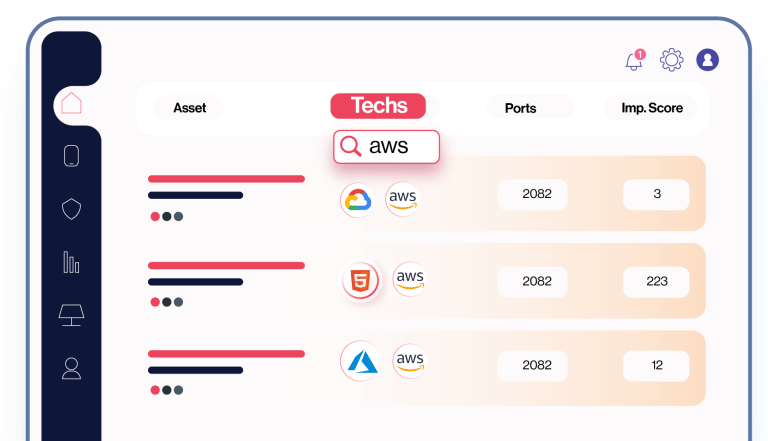Click the magnifier icon in the search box

point(350,147)
